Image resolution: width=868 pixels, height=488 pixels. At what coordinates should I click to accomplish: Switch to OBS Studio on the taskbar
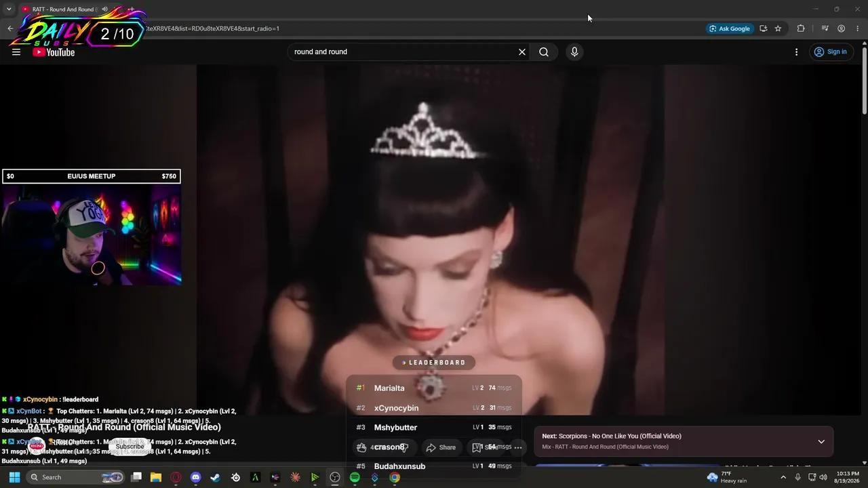(335, 477)
